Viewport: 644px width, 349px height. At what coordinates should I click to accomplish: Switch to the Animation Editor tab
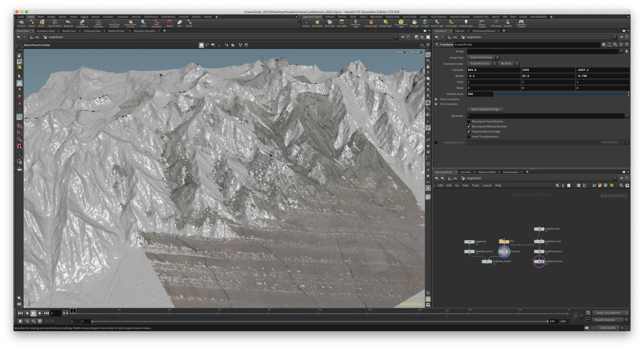pyautogui.click(x=46, y=31)
